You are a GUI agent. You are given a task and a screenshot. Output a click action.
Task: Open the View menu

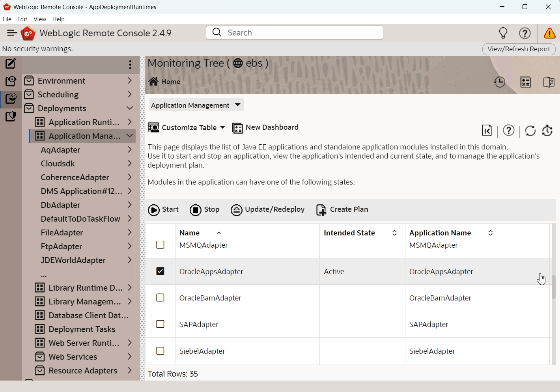[x=40, y=19]
